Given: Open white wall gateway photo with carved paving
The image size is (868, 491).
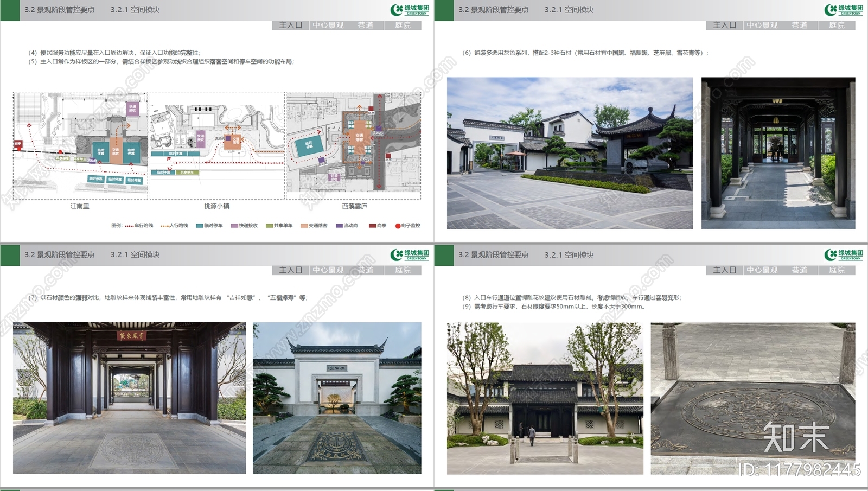Looking at the screenshot, I should coord(337,398).
